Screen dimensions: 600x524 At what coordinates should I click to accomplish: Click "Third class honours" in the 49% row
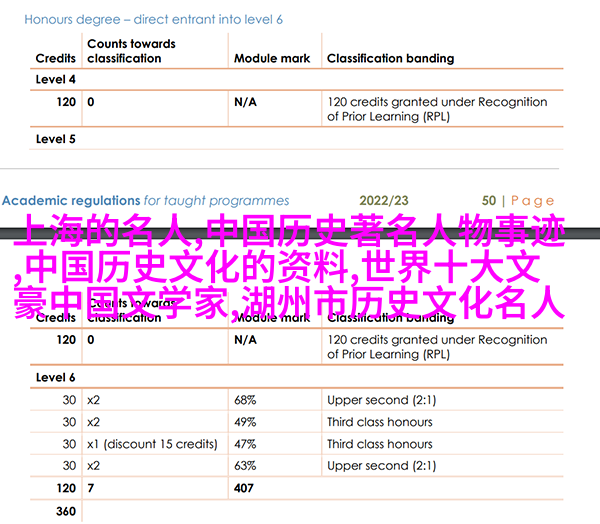[380, 422]
